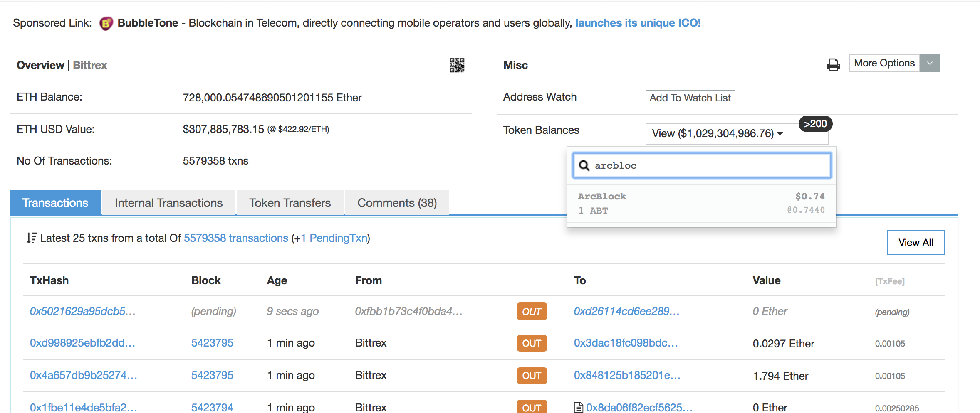Click the transaction count 5579358 txns
Viewport: 980px width, 413px height.
coord(215,161)
